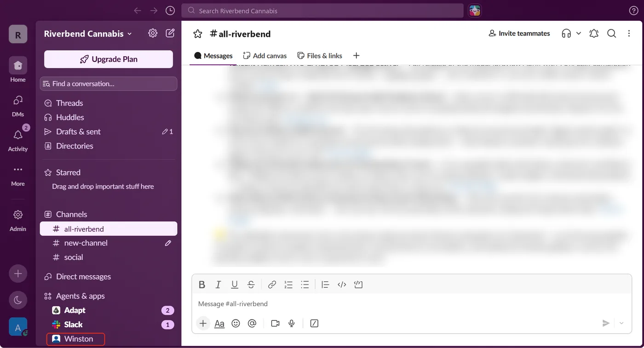Toggle the Aa formatting toolbar
Screen dimensions: 644x348
[x=219, y=323]
